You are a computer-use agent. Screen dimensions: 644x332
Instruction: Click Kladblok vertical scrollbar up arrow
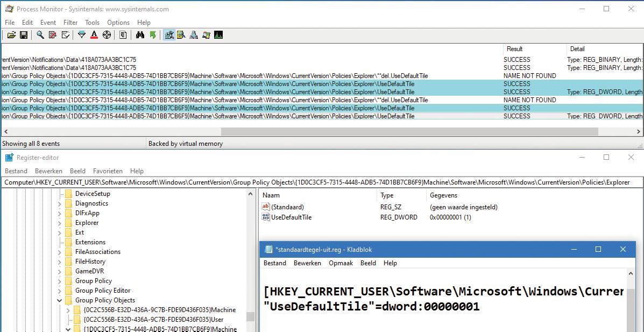[631, 274]
